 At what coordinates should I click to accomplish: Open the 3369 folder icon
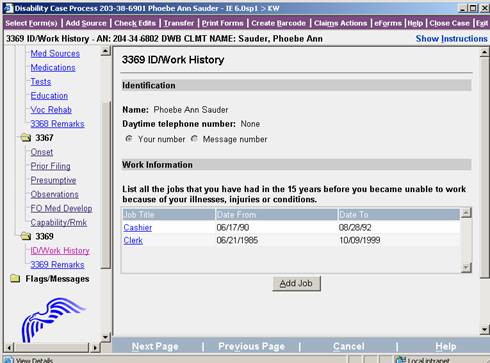(26, 236)
